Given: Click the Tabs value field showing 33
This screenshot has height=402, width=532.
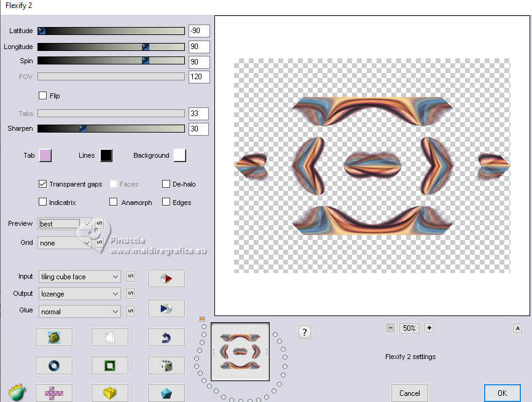Looking at the screenshot, I should tap(198, 113).
